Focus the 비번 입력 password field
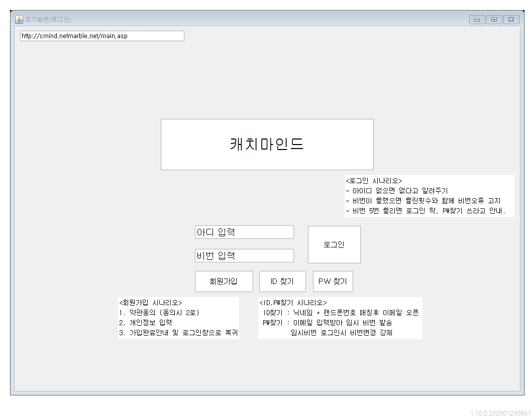The height and width of the screenshot is (417, 532). click(x=244, y=255)
